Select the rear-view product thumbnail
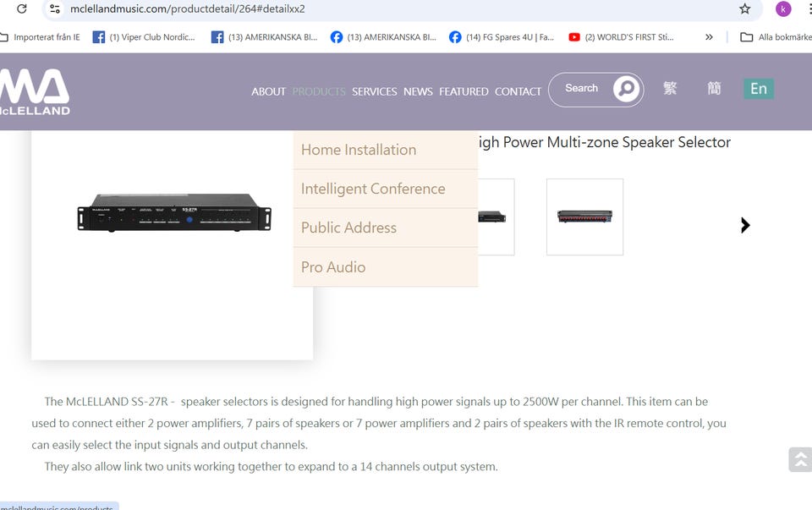Viewport: 812px width, 510px height. pos(584,217)
